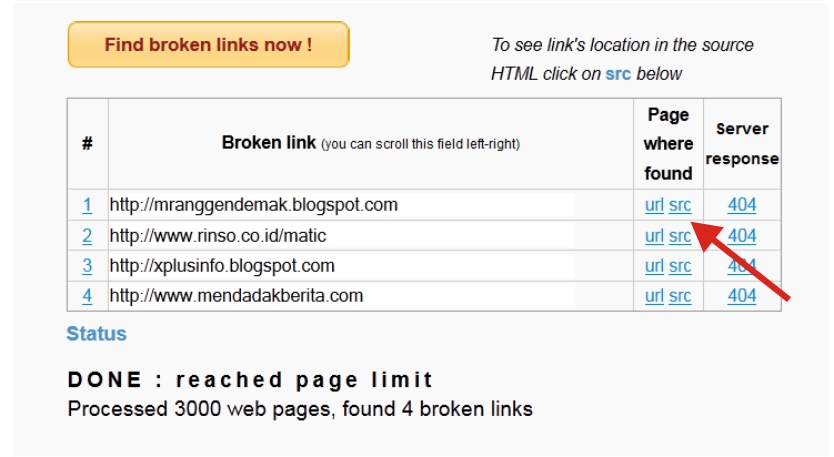The image size is (834, 457).
Task: Select the http://xplusinfo.blogspot.com broken link field
Action: click(x=342, y=265)
